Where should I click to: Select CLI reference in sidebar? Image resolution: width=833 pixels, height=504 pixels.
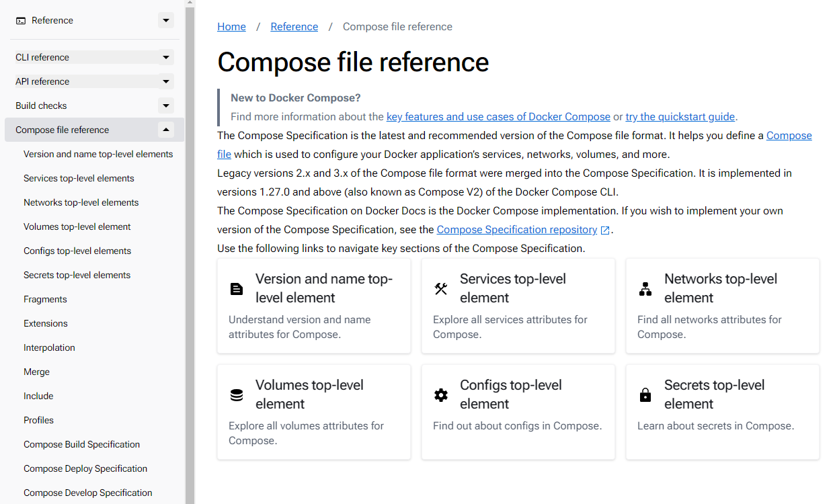point(42,57)
